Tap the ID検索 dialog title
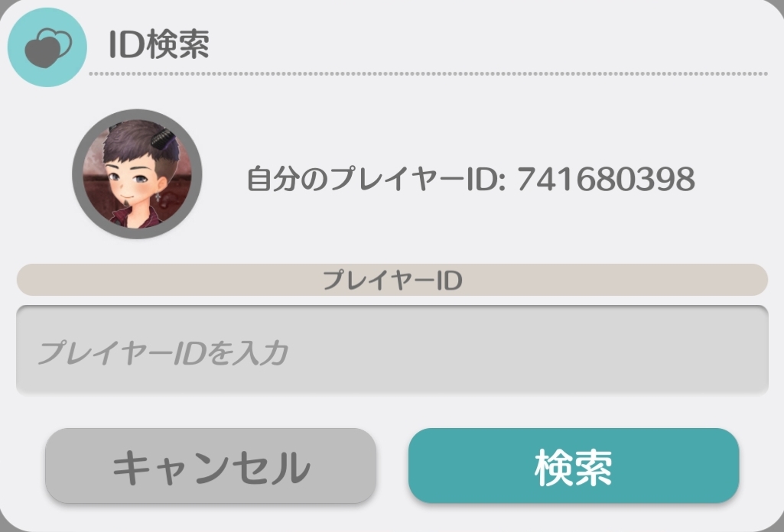Viewport: 784px width, 532px height. tap(158, 44)
